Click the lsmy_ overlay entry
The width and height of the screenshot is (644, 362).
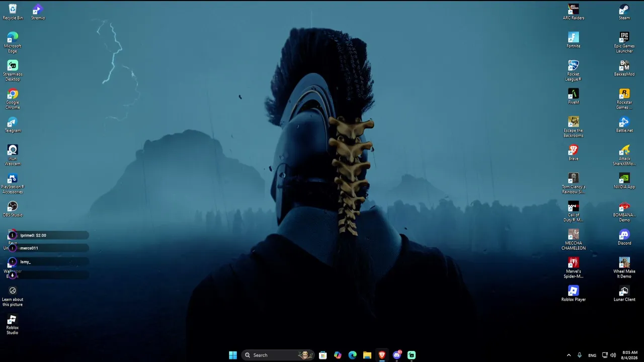[48, 261]
